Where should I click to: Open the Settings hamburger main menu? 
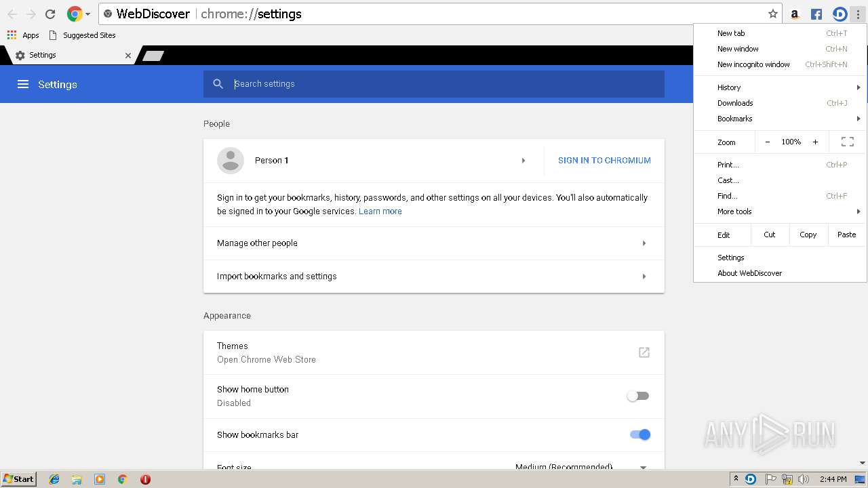coord(23,84)
